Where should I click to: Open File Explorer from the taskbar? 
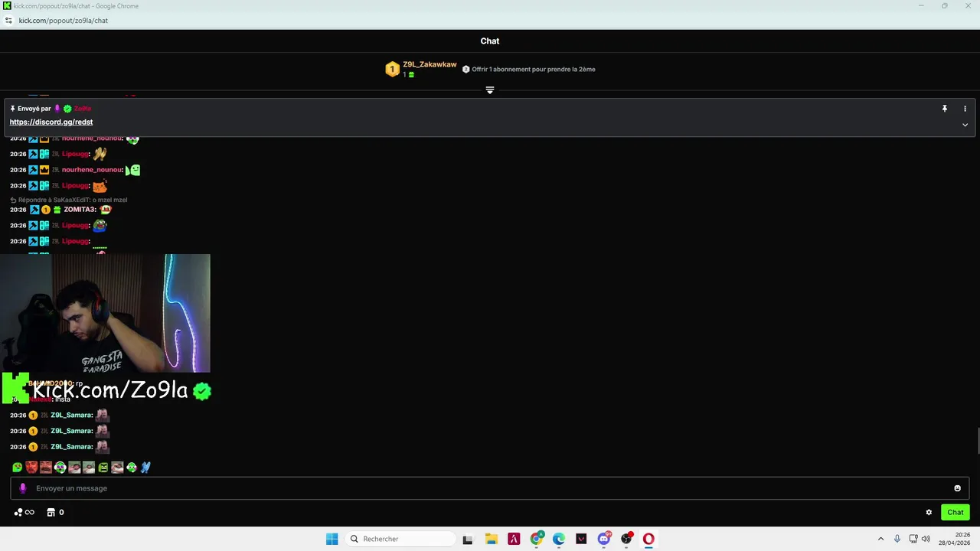[x=492, y=539]
